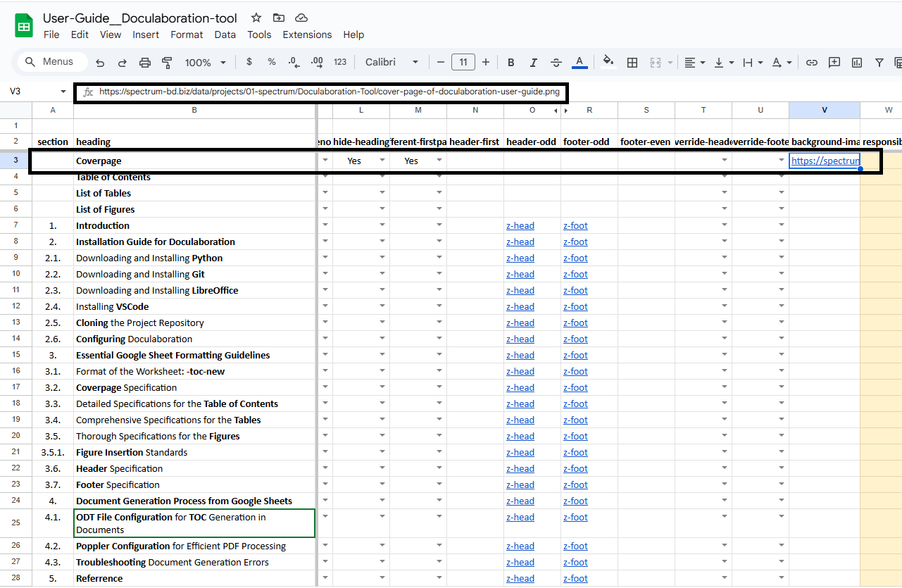Open the Calibri font dropdown
The image size is (902, 588).
coord(392,63)
